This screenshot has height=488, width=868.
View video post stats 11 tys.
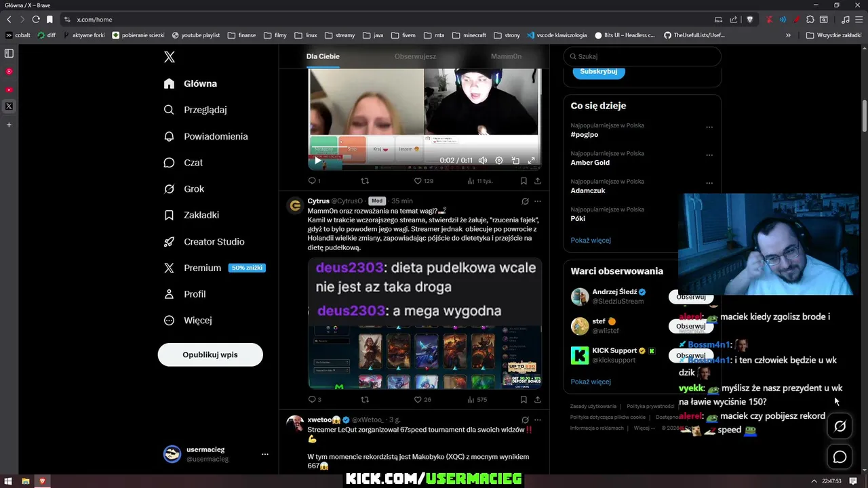pos(479,181)
